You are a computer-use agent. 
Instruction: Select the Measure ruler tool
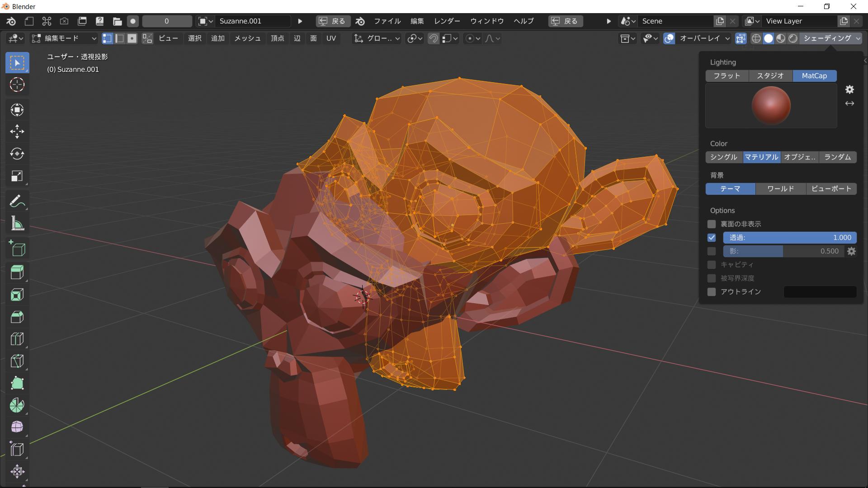pos(17,224)
